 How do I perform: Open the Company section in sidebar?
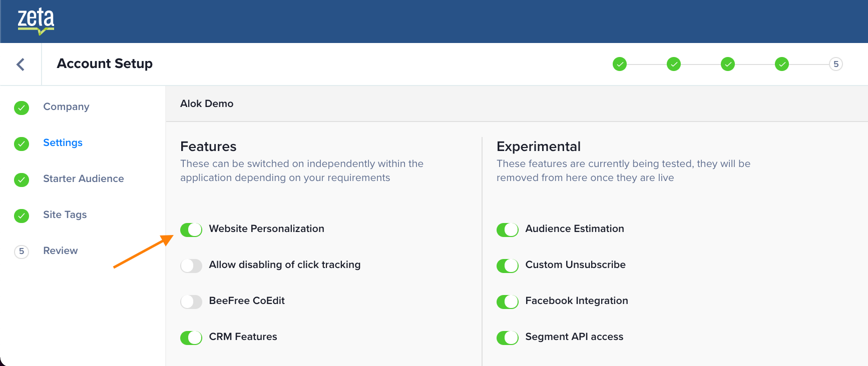66,107
